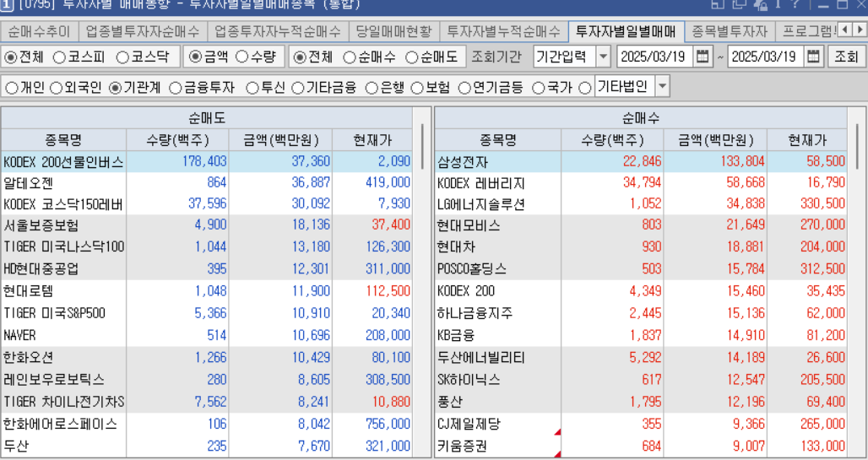Switch to the 업종별투자자순매수 tab
This screenshot has width=868, height=460.
pos(143,31)
